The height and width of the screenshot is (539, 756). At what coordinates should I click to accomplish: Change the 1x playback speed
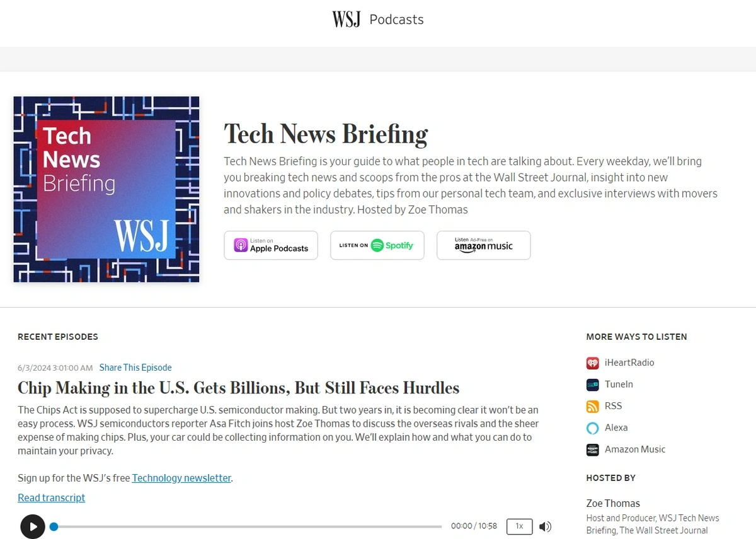519,526
